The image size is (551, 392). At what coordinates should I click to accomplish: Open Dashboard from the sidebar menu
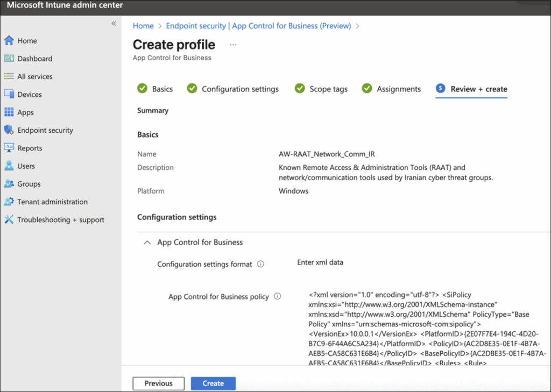pyautogui.click(x=35, y=59)
